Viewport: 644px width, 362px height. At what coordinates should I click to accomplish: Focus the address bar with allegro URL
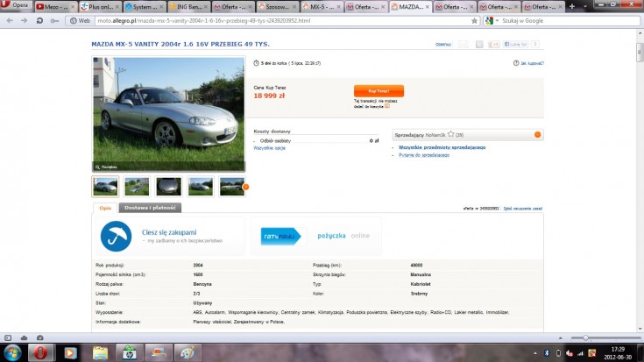click(283, 20)
